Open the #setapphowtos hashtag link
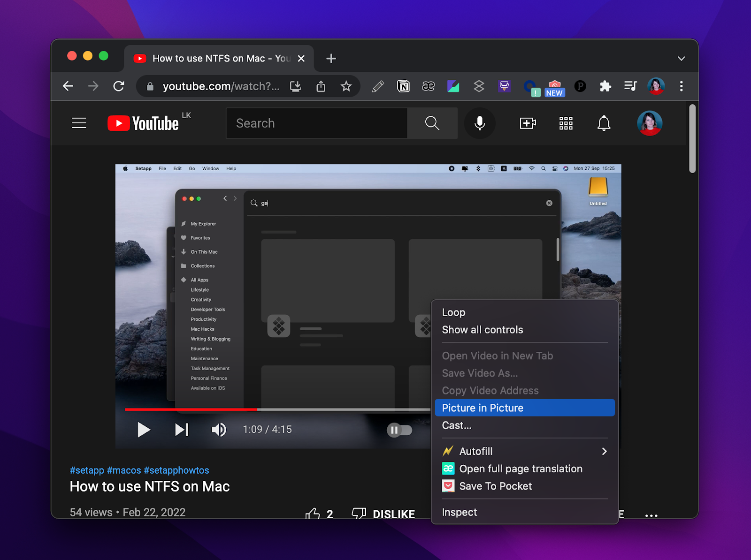 (x=176, y=470)
